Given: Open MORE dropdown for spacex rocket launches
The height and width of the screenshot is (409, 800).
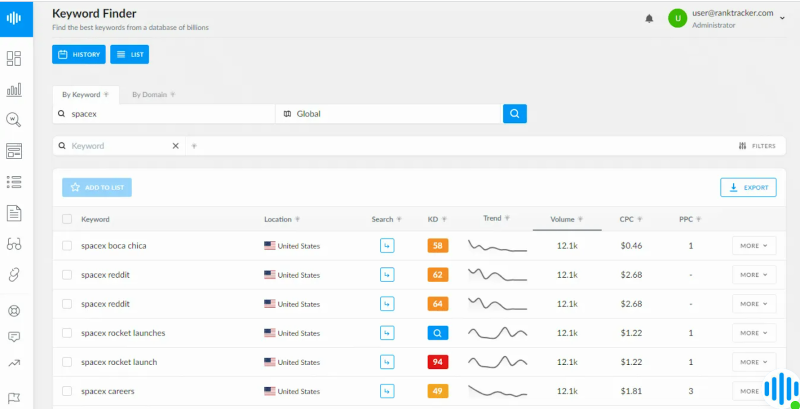Looking at the screenshot, I should coord(754,333).
